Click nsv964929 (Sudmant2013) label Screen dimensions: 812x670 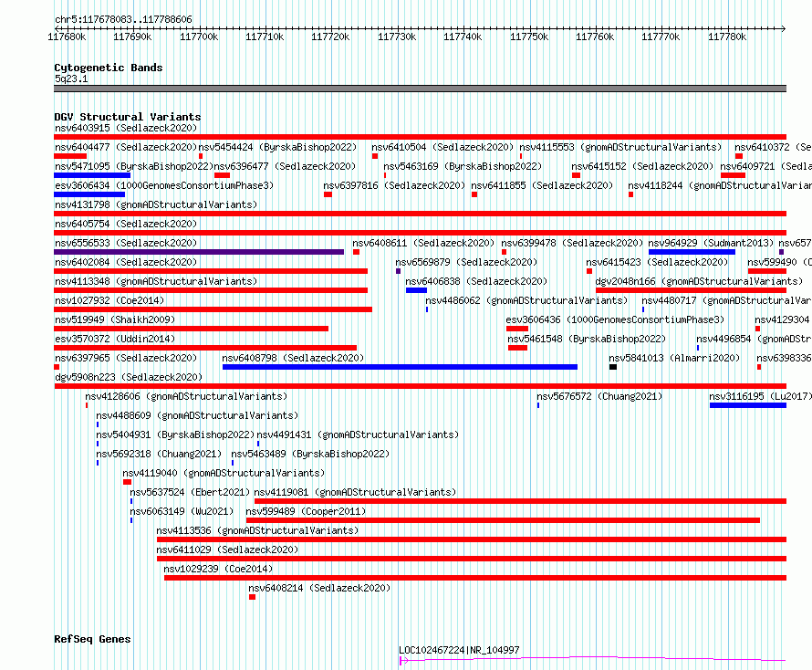pos(711,243)
